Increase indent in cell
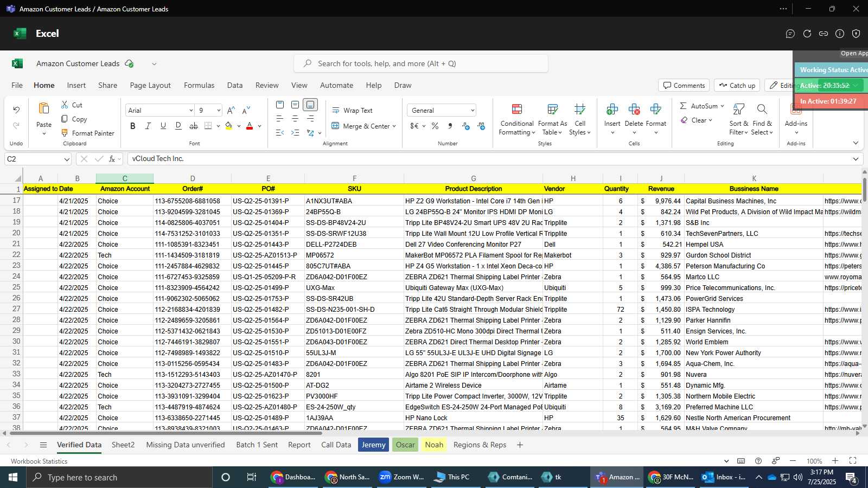This screenshot has width=868, height=488. tap(295, 132)
